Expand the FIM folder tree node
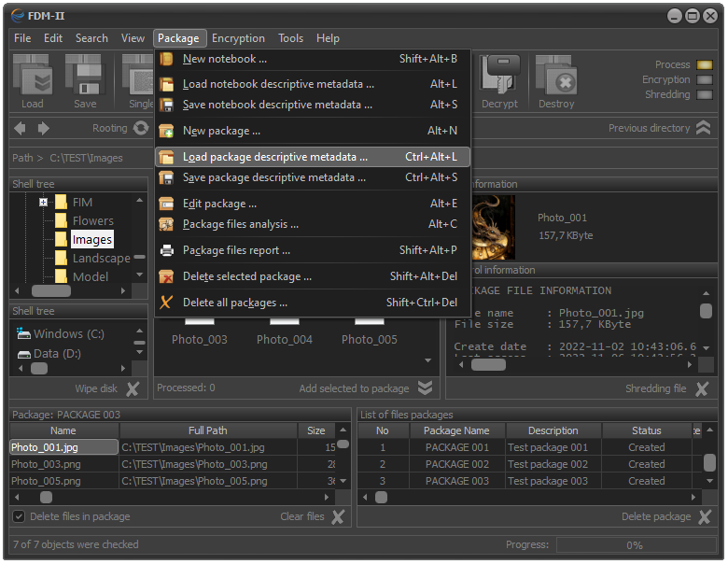 click(43, 202)
